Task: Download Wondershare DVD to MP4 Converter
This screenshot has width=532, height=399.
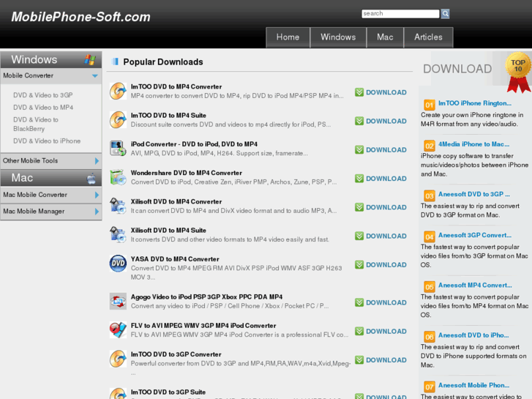Action: coord(381,179)
